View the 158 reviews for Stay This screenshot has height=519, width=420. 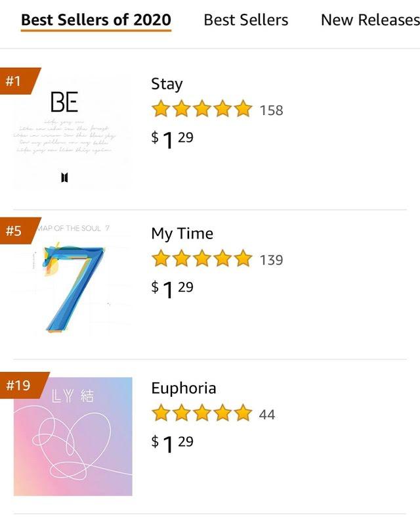pyautogui.click(x=271, y=110)
